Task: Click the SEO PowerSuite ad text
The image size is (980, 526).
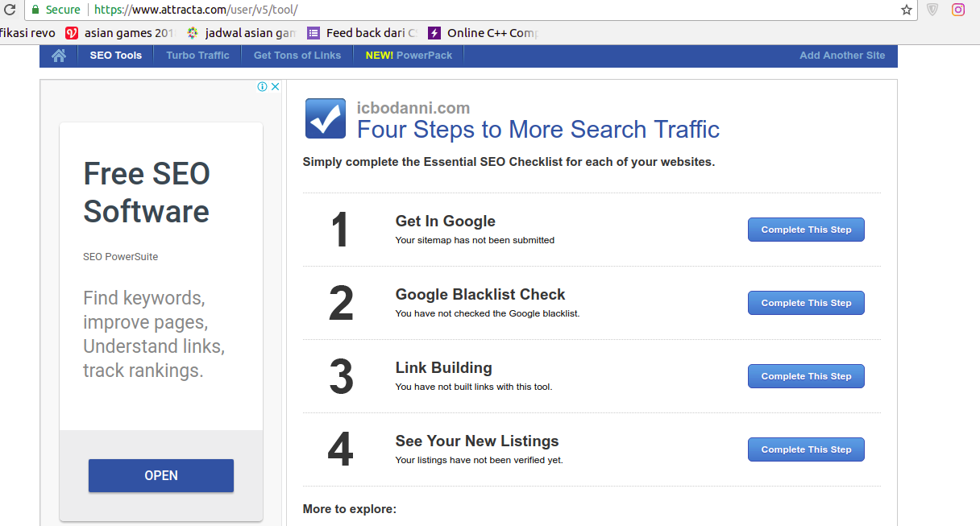Action: (x=121, y=257)
